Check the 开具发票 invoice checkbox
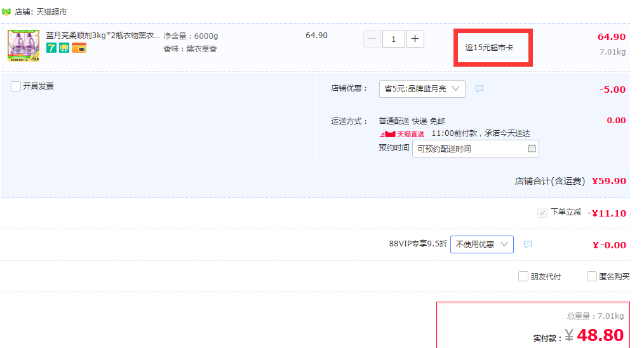Image resolution: width=644 pixels, height=348 pixels. [x=16, y=86]
